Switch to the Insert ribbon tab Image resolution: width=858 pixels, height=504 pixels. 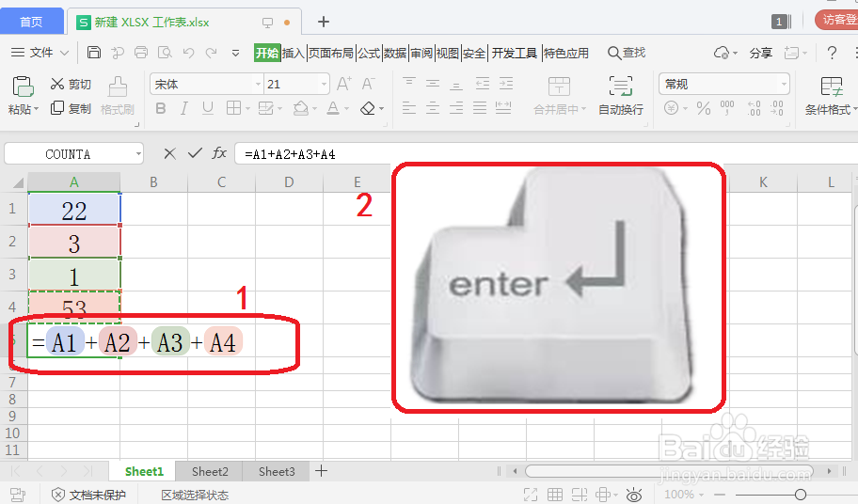click(x=294, y=53)
